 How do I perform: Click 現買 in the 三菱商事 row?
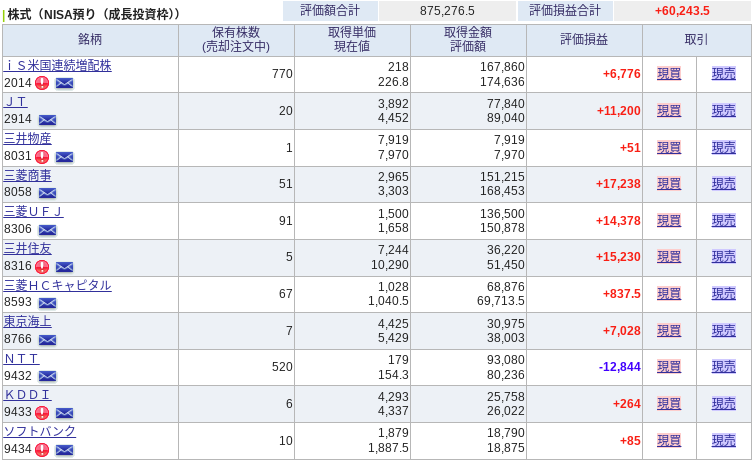(x=669, y=184)
